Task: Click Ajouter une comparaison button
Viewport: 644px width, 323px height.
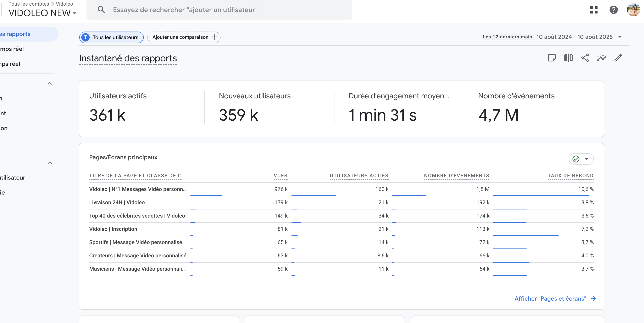Action: click(x=184, y=37)
